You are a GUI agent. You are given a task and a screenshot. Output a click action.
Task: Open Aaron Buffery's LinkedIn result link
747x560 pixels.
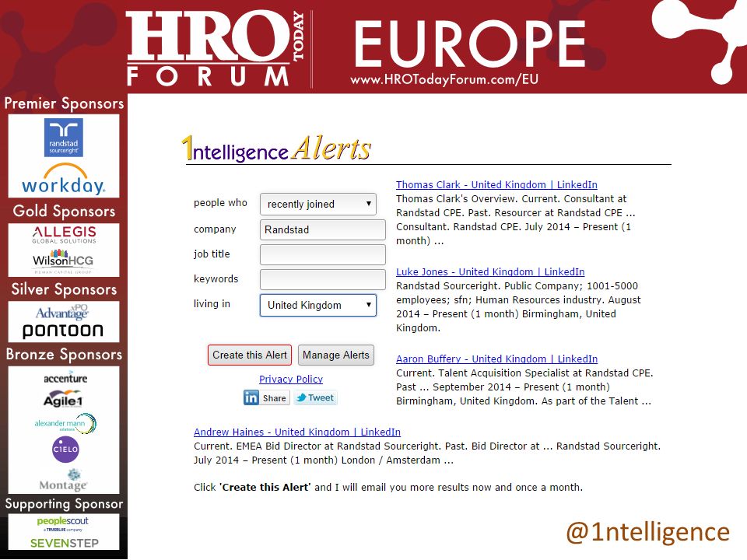(x=497, y=359)
